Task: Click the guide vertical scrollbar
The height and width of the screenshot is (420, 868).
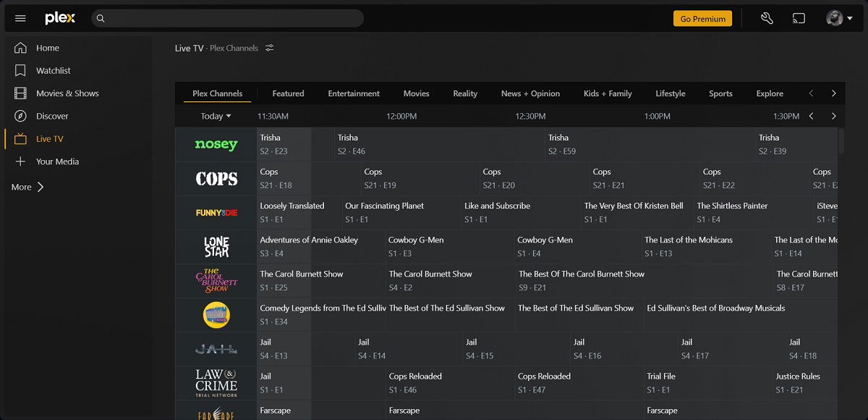Action: click(x=841, y=141)
